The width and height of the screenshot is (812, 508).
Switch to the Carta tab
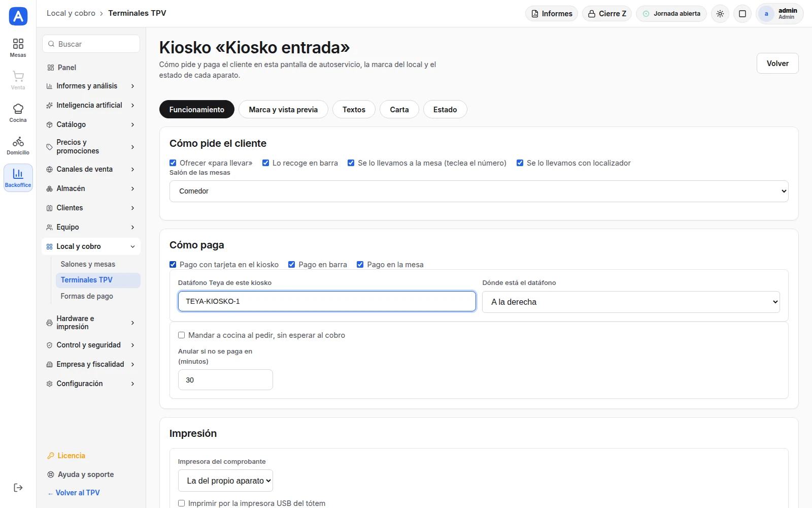pos(399,109)
